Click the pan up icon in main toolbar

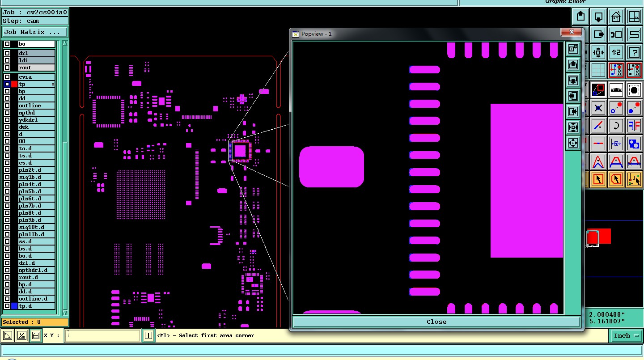click(x=580, y=17)
